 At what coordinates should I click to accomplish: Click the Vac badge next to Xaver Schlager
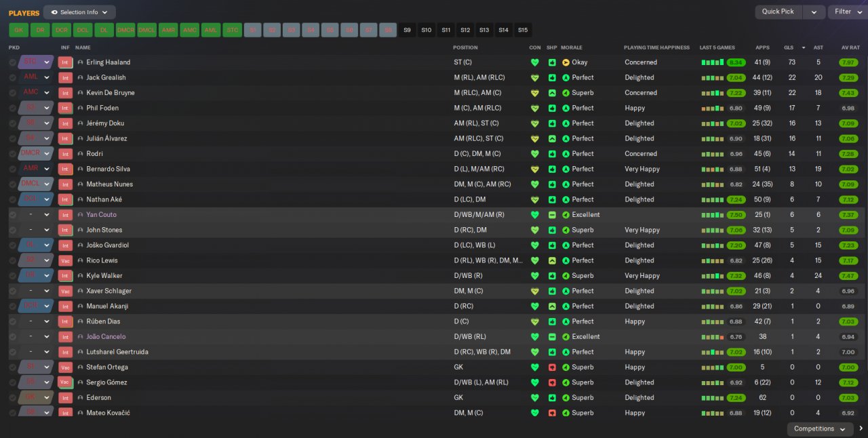[x=65, y=291]
